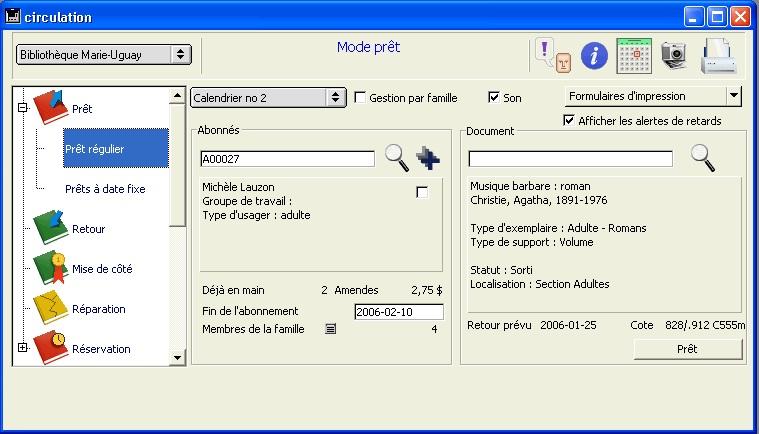Image resolution: width=759 pixels, height=434 pixels.
Task: Search document with the Document magnifier
Action: (x=703, y=157)
